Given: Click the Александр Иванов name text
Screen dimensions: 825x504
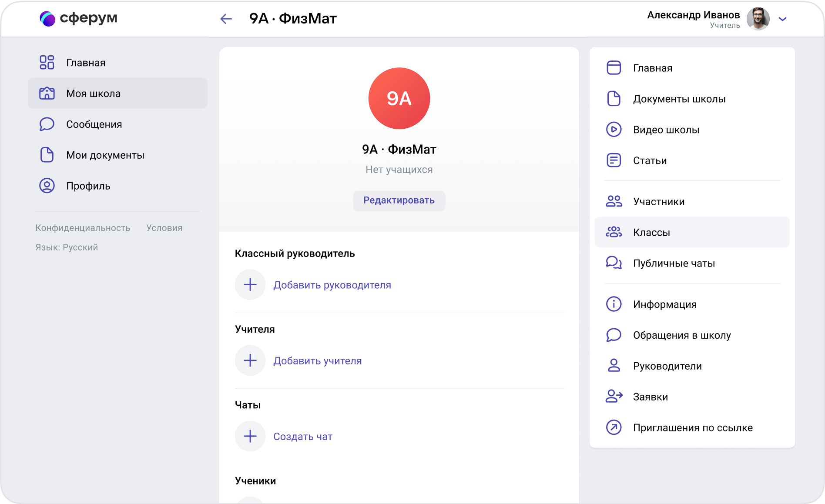Looking at the screenshot, I should [693, 15].
